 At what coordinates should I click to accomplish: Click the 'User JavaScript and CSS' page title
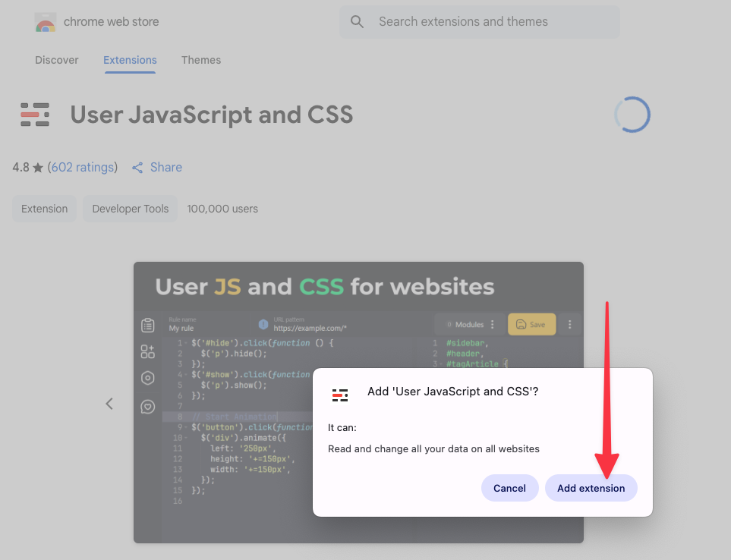pos(212,115)
